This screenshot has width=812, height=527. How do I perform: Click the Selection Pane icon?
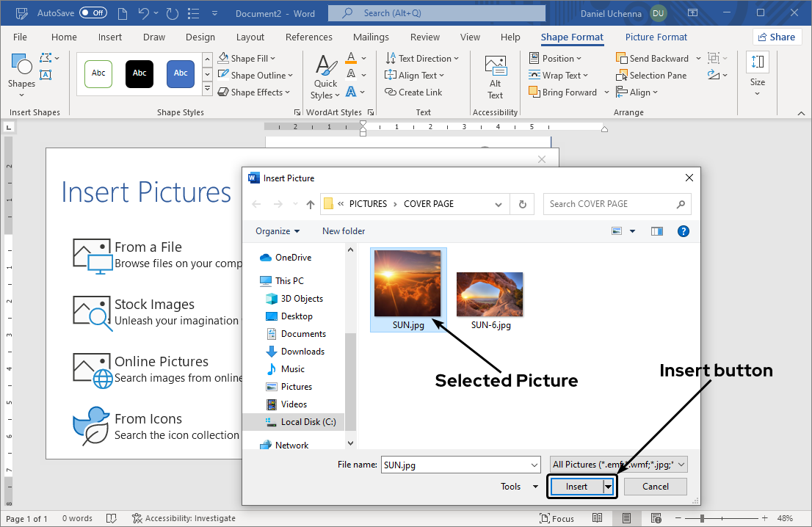coord(621,76)
